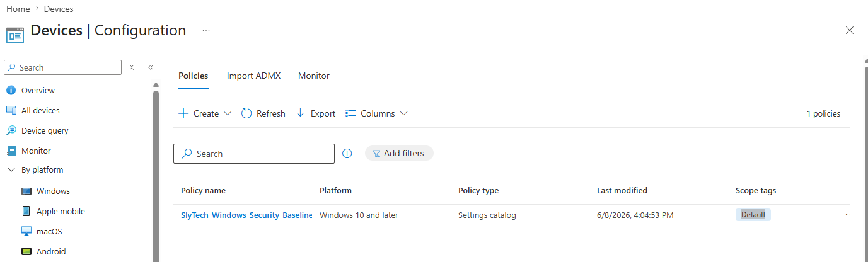Open All devices in sidebar
The image size is (868, 262).
pos(40,110)
